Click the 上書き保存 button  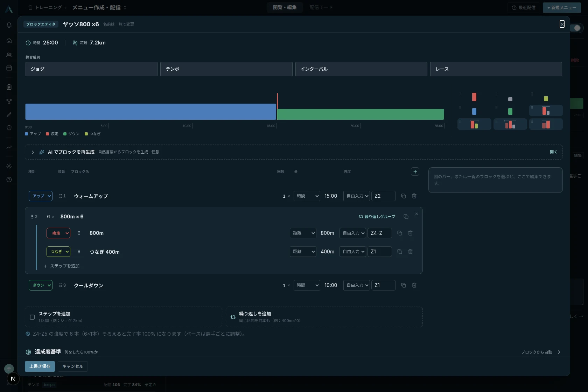pyautogui.click(x=40, y=366)
